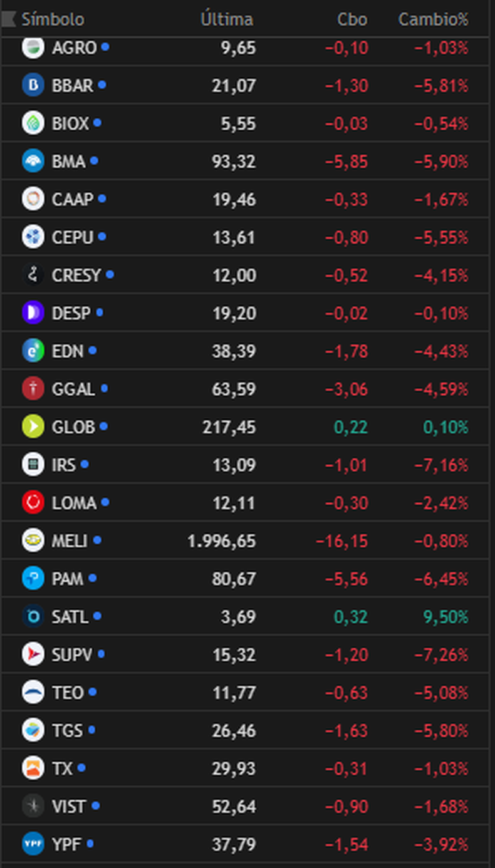Collapse the flag icon beside Símbolo header
495x868 pixels.
click(8, 19)
